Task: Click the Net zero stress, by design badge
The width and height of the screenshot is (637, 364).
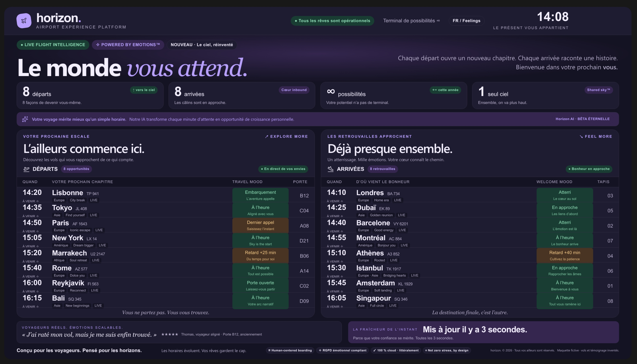Action: pyautogui.click(x=447, y=351)
